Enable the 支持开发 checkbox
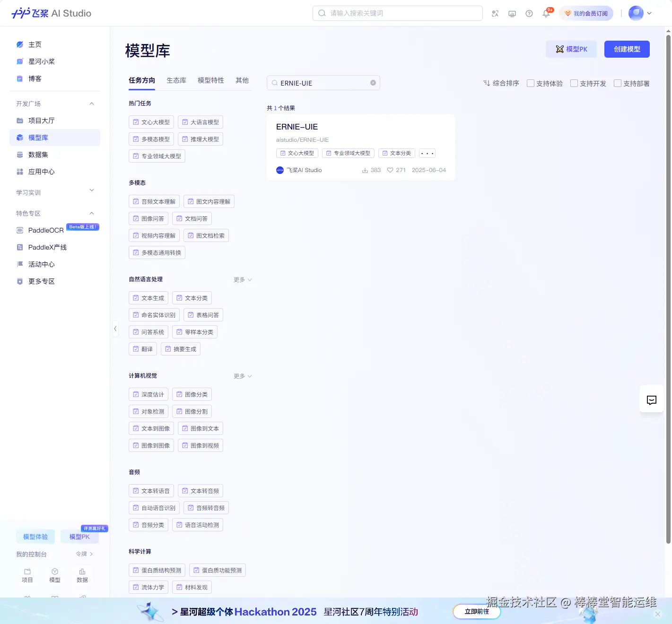The image size is (672, 624). (574, 83)
